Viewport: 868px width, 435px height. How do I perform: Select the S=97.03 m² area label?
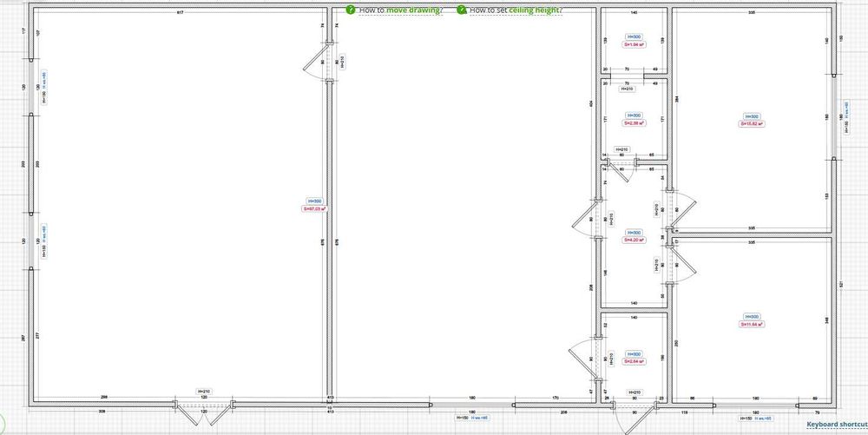tap(314, 209)
